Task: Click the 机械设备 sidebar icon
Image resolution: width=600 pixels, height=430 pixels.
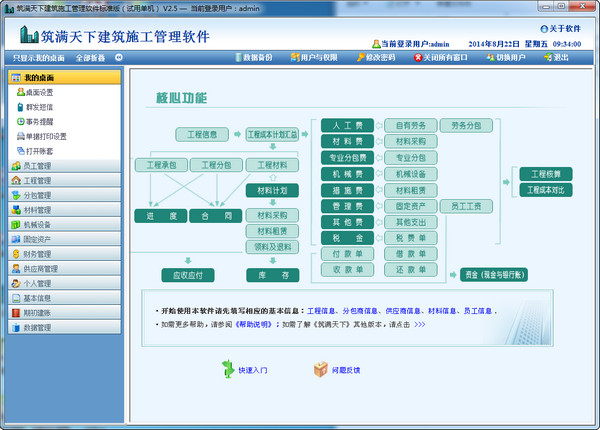Action: pyautogui.click(x=16, y=225)
